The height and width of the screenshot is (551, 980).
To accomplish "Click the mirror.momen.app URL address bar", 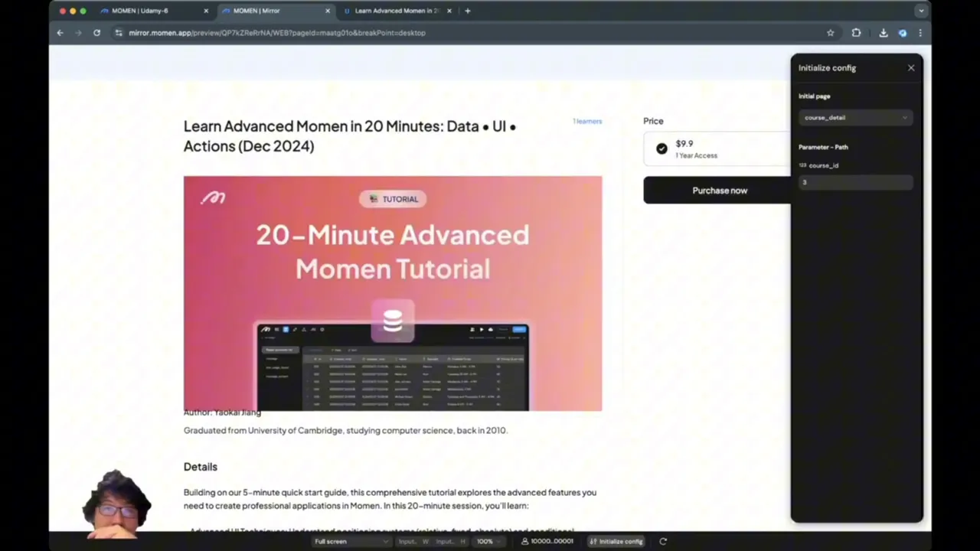I will pos(277,33).
